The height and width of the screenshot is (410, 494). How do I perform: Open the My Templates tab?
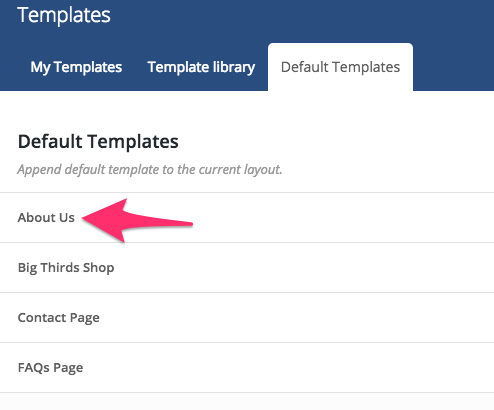pos(76,67)
